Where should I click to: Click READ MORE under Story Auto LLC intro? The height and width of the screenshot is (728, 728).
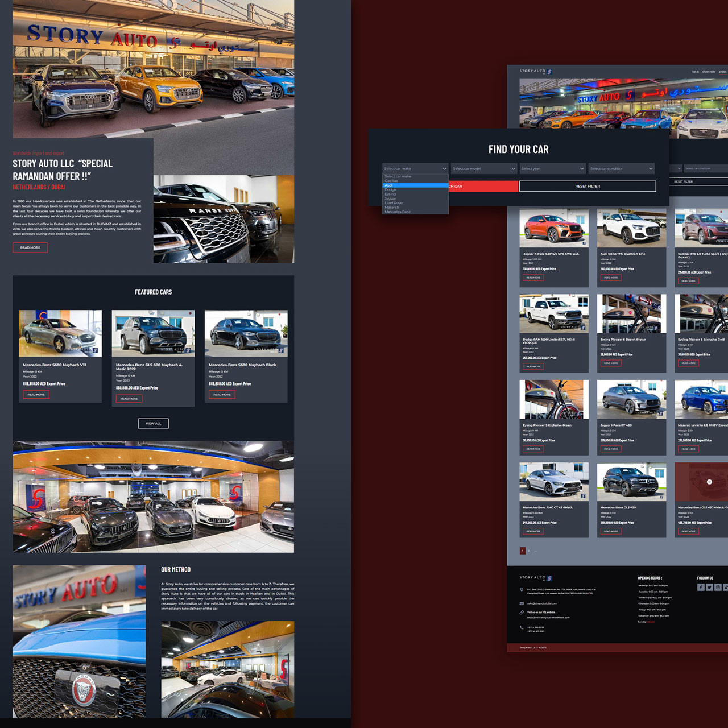30,247
